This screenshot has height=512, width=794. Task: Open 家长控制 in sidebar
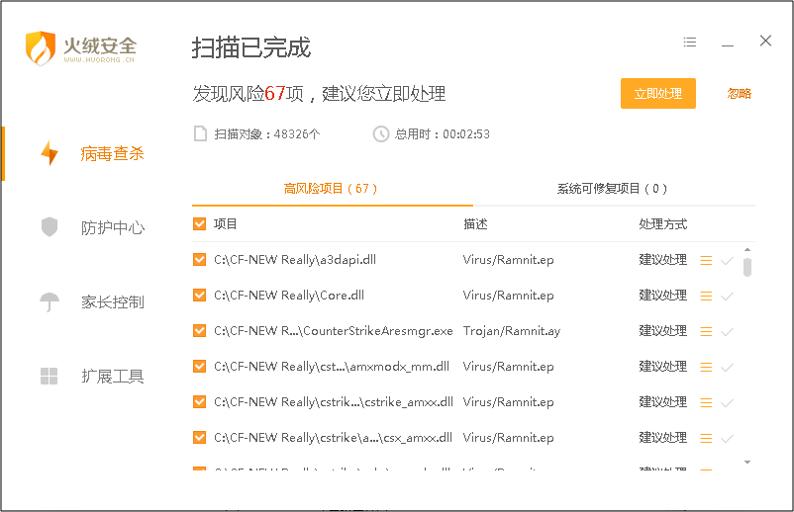click(112, 302)
